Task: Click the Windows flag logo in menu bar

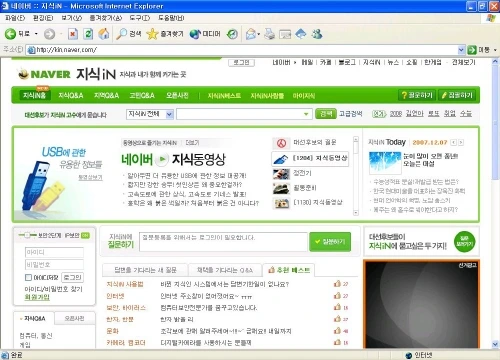Action: pyautogui.click(x=491, y=18)
